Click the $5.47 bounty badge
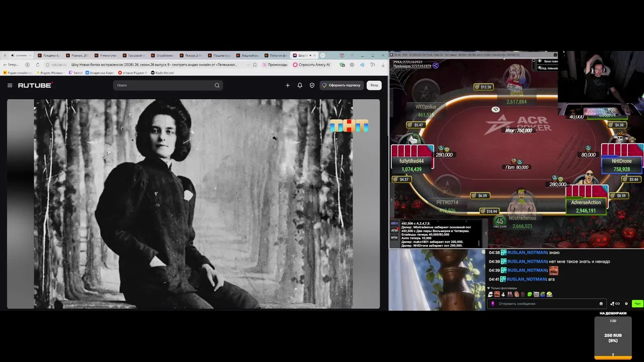This screenshot has height=362, width=644. tap(416, 125)
